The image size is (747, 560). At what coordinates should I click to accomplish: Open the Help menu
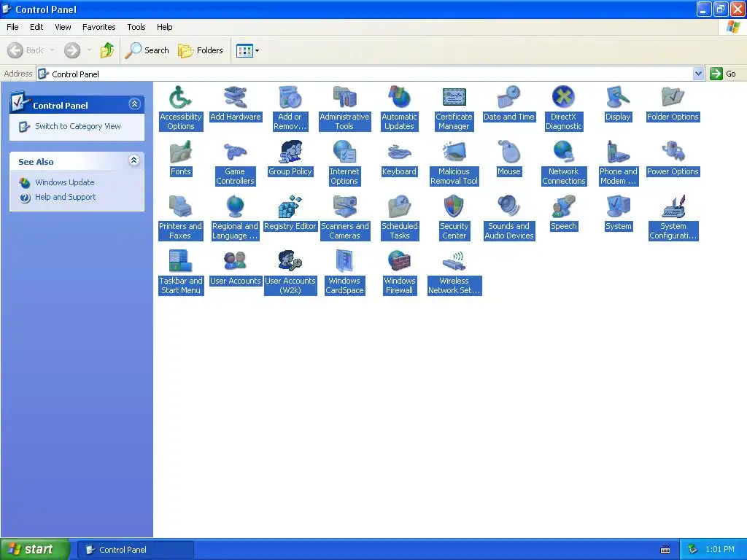164,27
